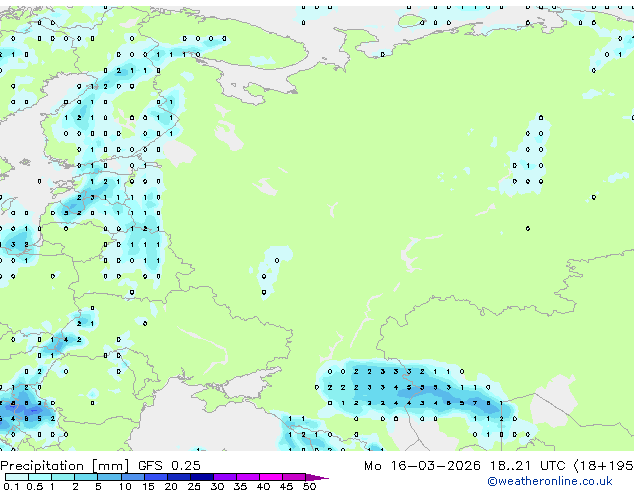Click the 5–10 mm legend swatch
The height and width of the screenshot is (490, 634).
click(109, 477)
